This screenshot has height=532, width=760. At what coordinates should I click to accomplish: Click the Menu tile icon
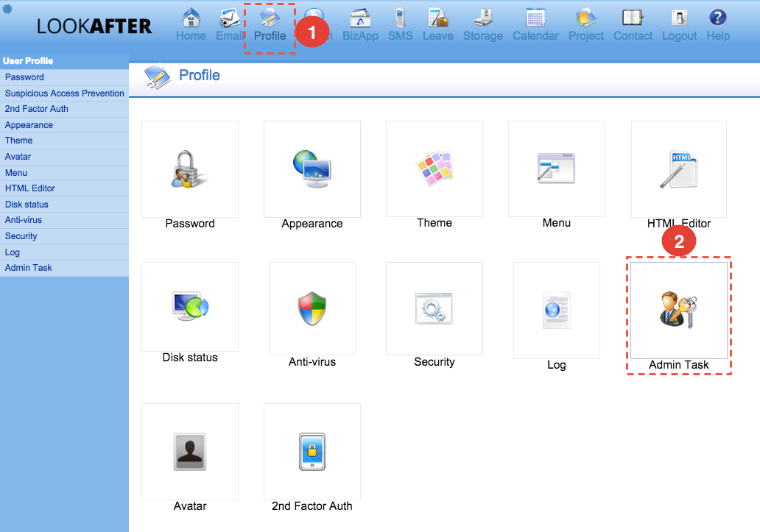coord(556,169)
